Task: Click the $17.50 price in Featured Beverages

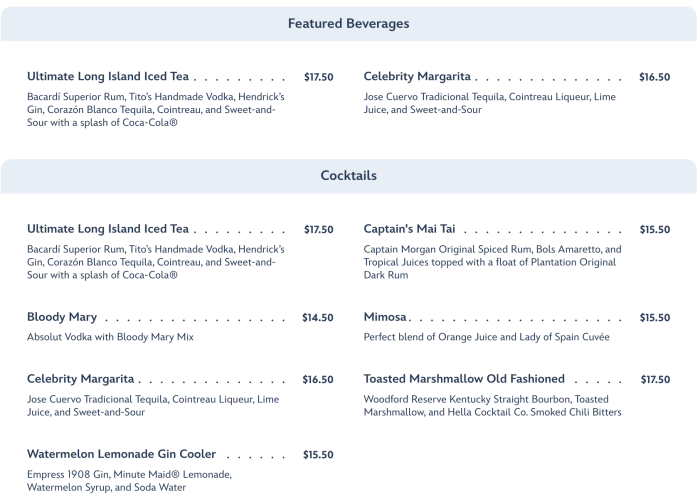Action: (318, 77)
